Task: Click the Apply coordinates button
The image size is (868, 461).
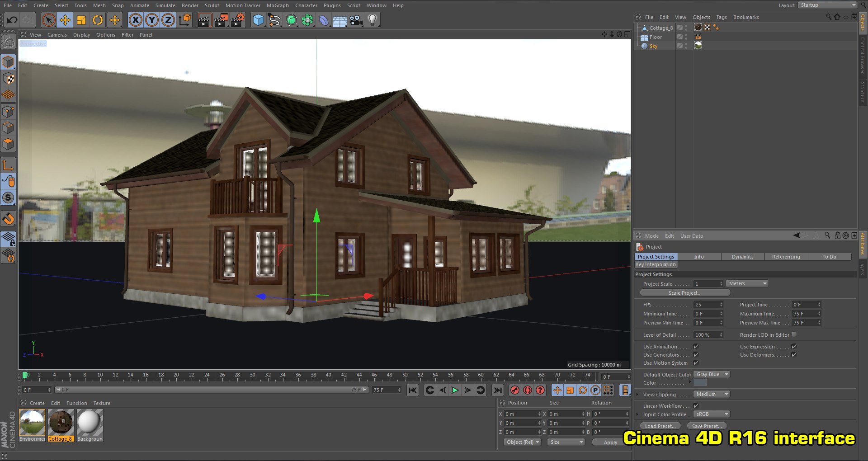Action: [x=610, y=442]
